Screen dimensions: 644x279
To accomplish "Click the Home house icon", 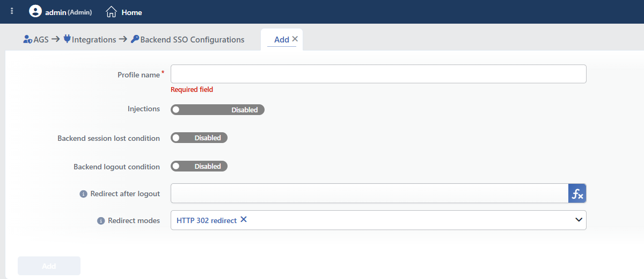I will point(111,11).
